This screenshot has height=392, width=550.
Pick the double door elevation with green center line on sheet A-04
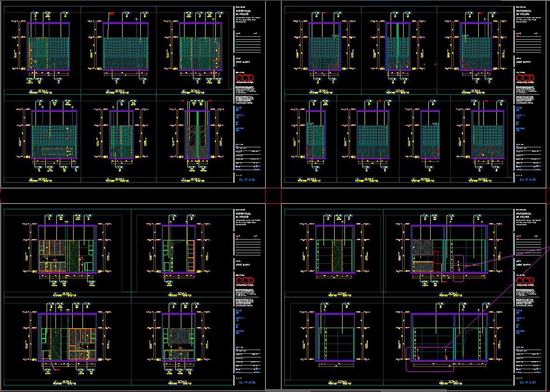pos(197,135)
